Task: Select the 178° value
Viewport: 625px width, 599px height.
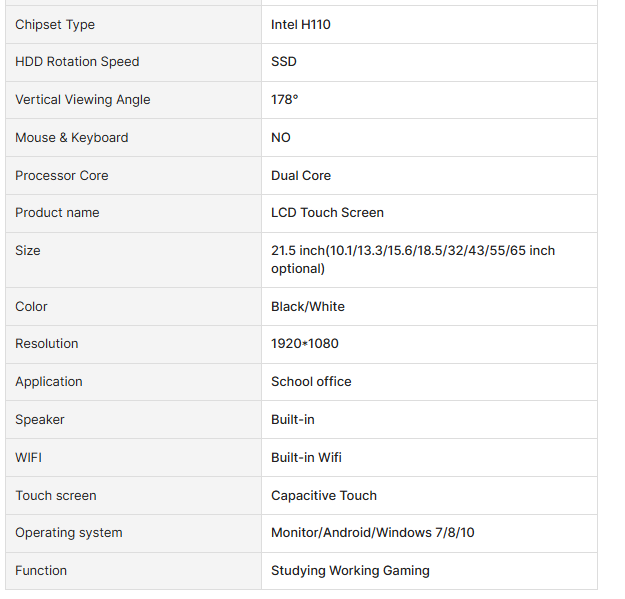Action: [285, 100]
